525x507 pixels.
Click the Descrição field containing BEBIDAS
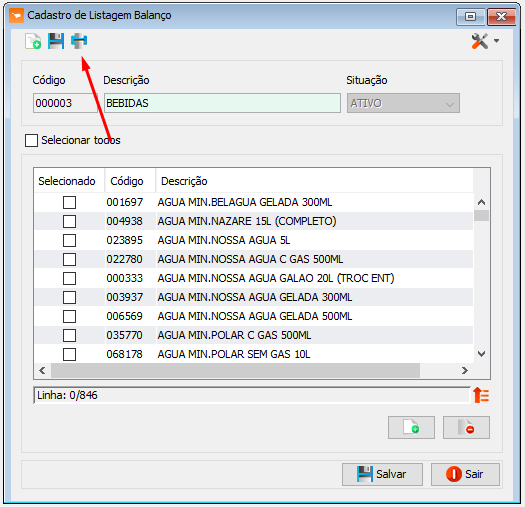pos(222,103)
